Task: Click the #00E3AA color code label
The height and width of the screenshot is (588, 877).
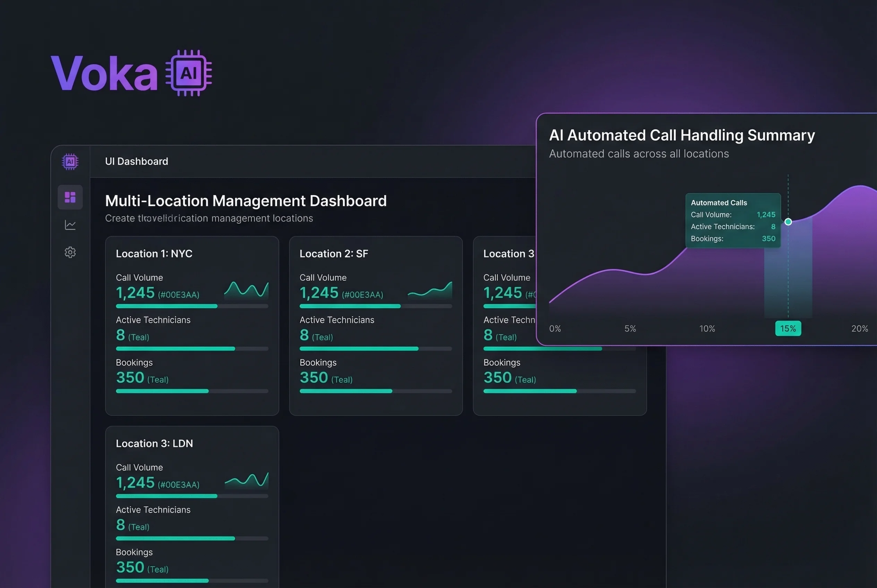Action: tap(179, 295)
